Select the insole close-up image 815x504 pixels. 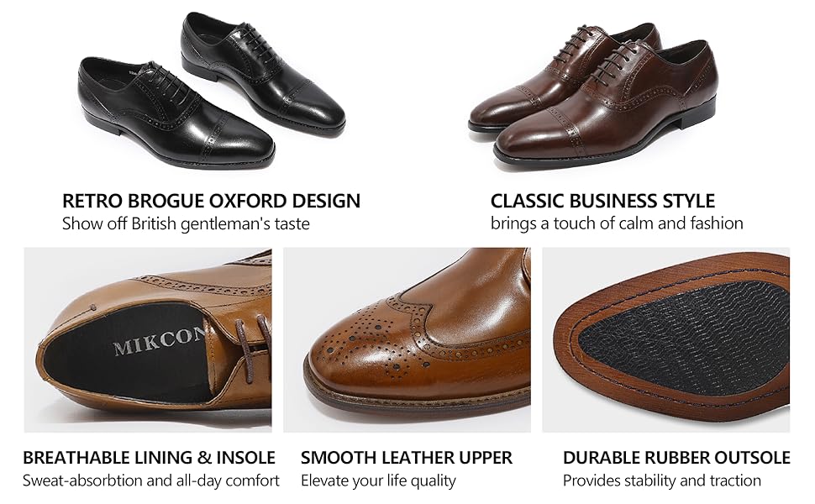click(148, 340)
